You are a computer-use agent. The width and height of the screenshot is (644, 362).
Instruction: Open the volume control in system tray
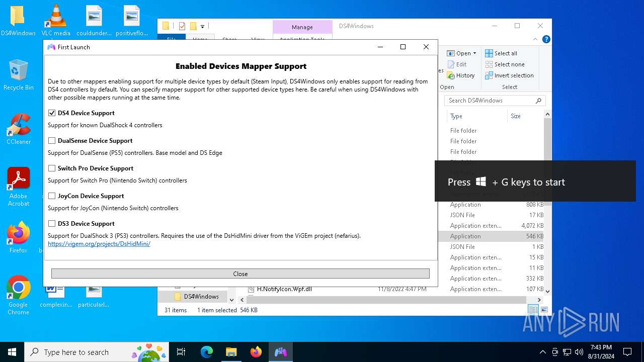[579, 352]
